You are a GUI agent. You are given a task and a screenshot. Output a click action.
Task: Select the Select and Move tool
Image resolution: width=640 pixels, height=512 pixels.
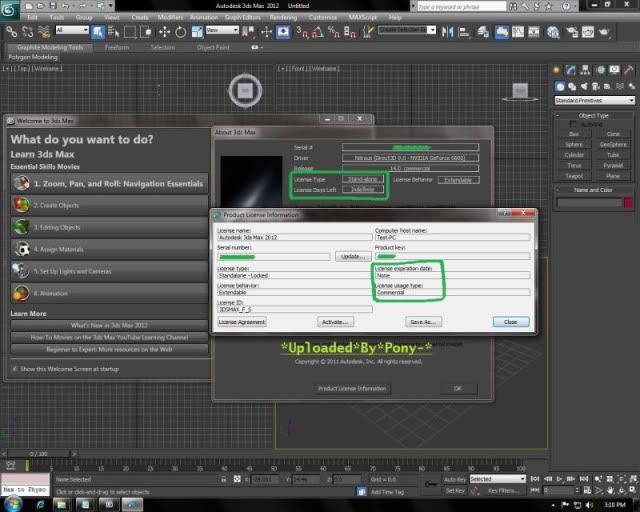coord(164,32)
